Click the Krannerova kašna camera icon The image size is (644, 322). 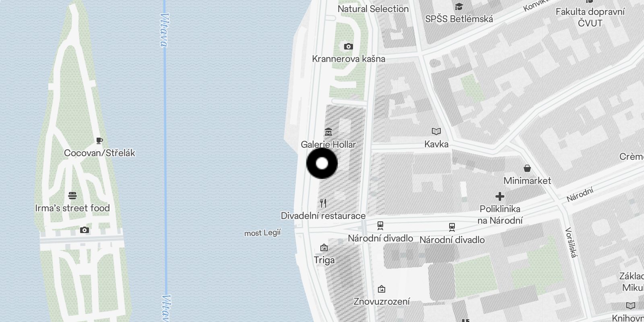click(x=349, y=47)
